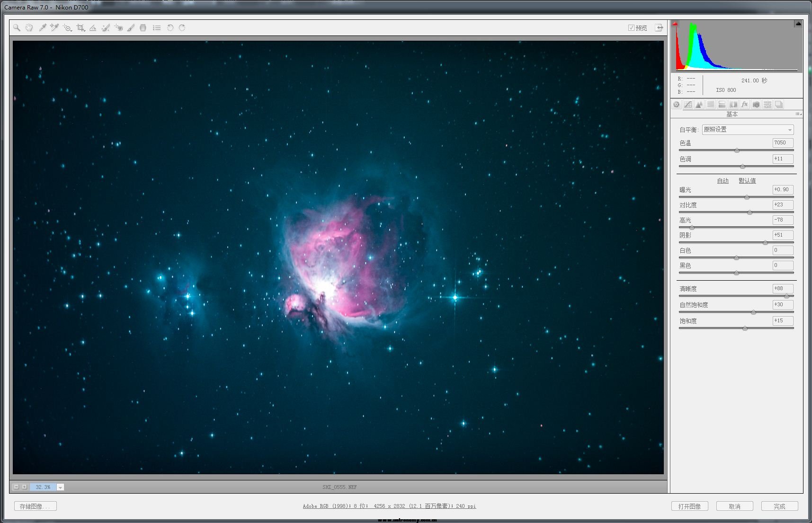Select the Red Eye Removal tool
This screenshot has width=812, height=523.
point(118,28)
